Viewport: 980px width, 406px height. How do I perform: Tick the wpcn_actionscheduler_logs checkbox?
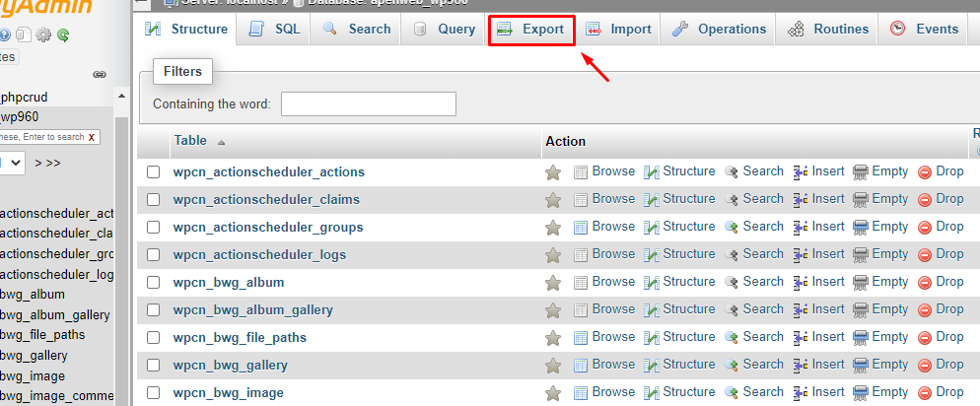[153, 255]
